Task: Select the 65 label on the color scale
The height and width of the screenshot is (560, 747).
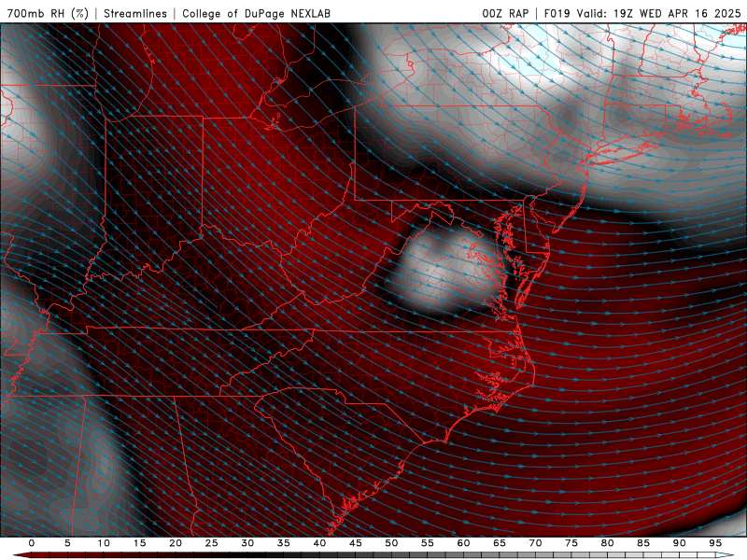Action: (500, 543)
